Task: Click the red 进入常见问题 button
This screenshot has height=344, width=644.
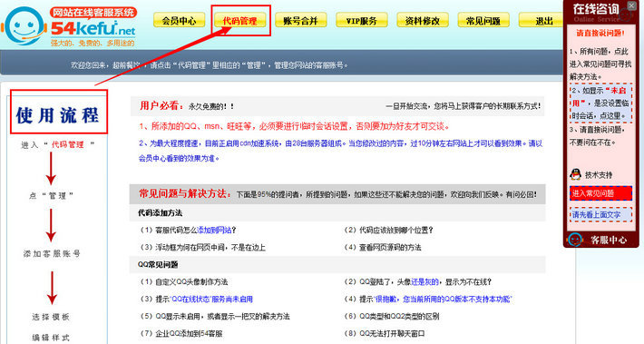Action: [600, 193]
